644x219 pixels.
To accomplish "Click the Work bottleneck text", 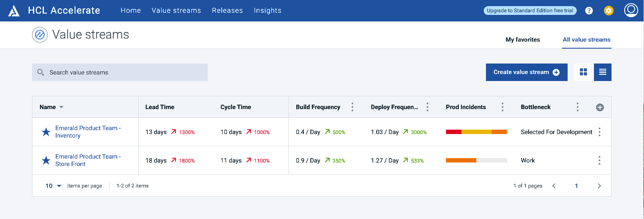I will tap(528, 160).
